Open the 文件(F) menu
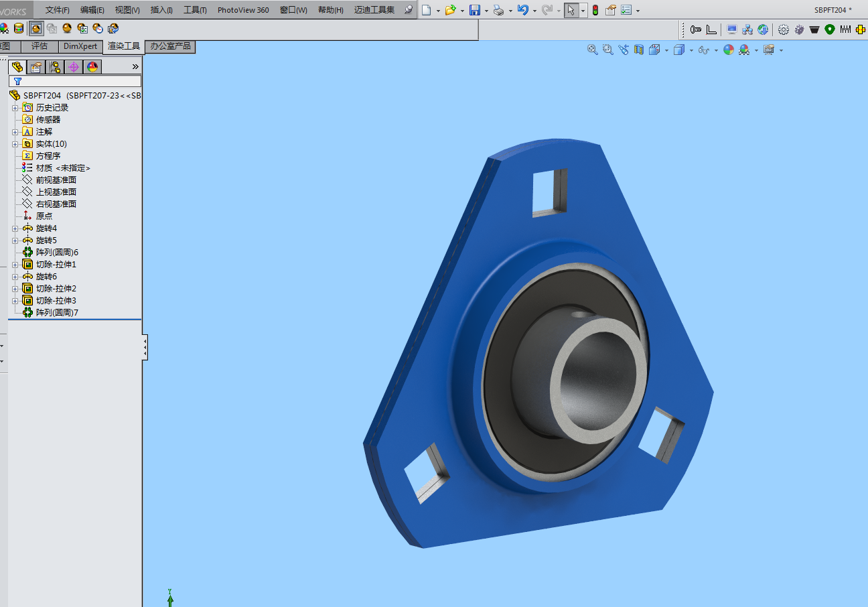 (x=58, y=10)
